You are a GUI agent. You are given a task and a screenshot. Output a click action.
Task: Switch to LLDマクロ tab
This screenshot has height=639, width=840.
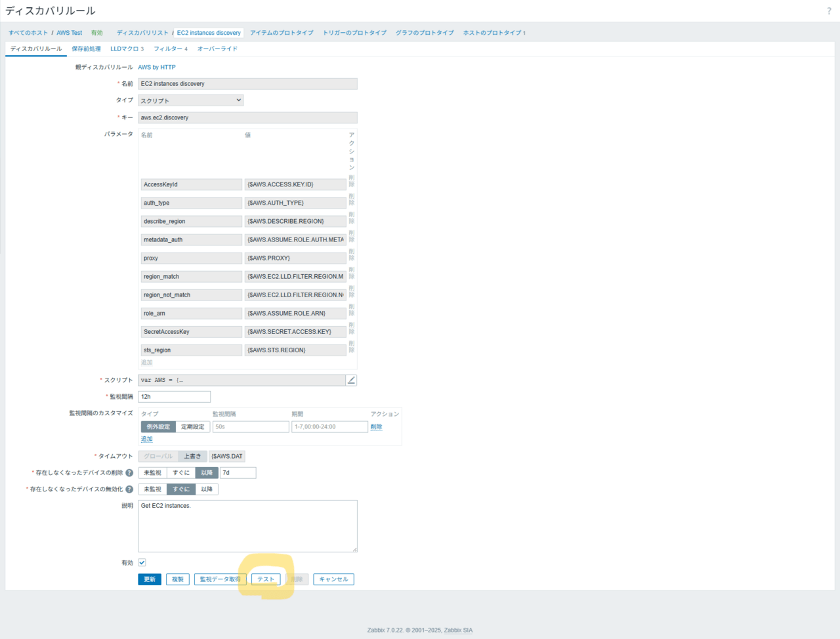pyautogui.click(x=127, y=49)
